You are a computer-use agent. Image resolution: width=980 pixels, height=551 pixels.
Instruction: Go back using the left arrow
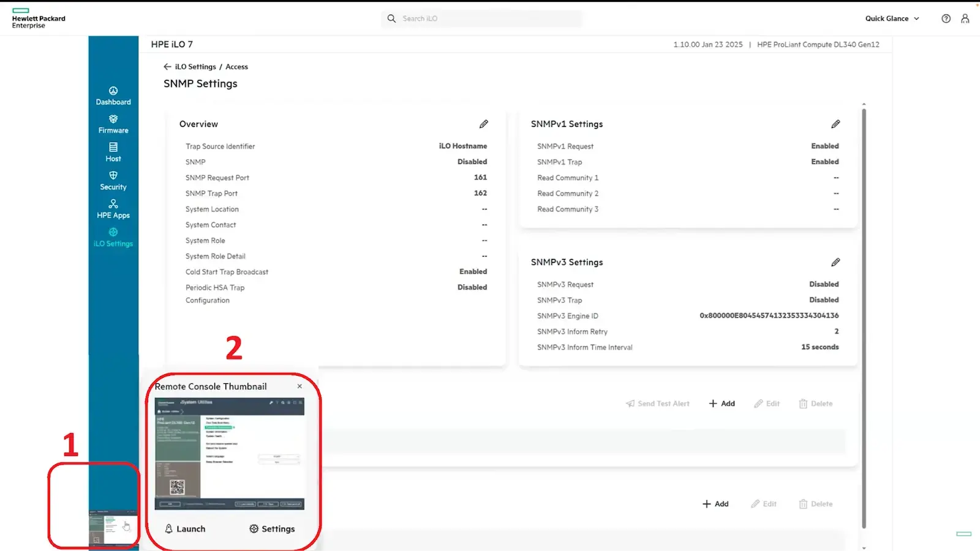tap(167, 67)
